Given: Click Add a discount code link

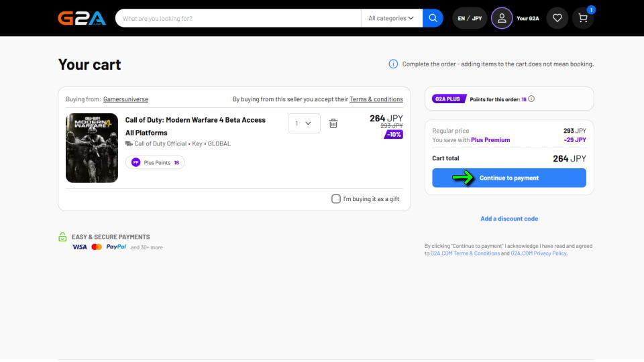Looking at the screenshot, I should click(509, 219).
